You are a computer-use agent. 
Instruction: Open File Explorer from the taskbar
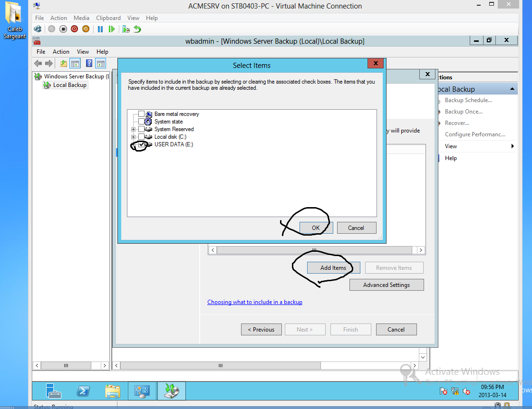tap(113, 391)
